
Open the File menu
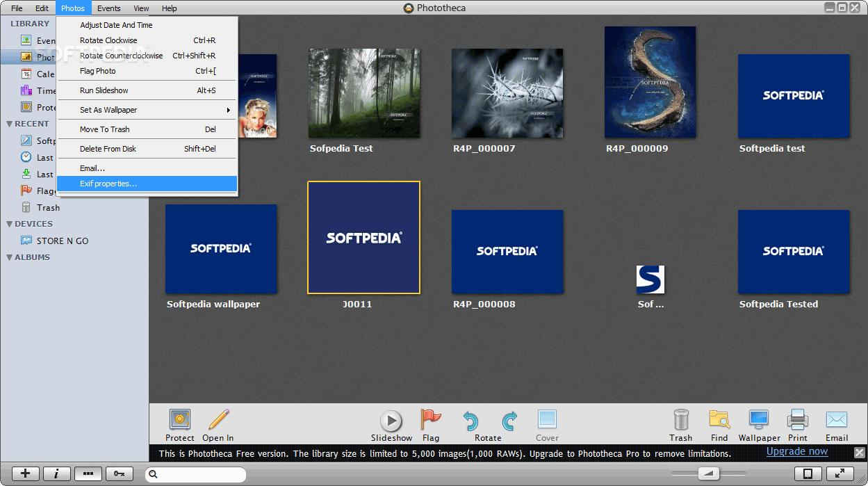(17, 8)
